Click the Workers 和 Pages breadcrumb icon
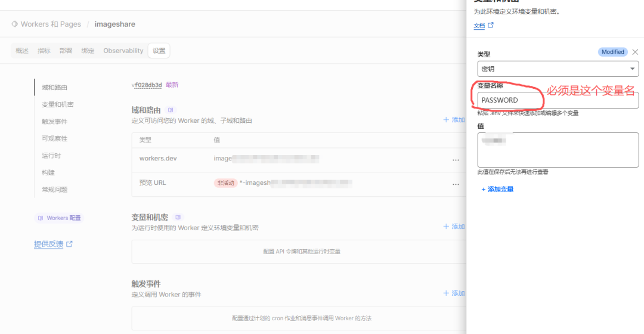Image resolution: width=644 pixels, height=334 pixels. point(14,24)
